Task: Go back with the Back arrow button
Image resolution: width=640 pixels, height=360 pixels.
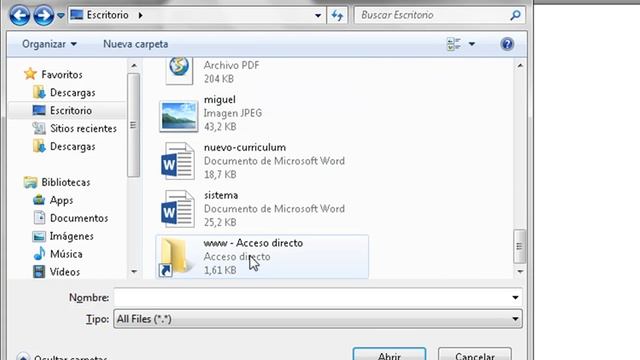Action: (20, 15)
